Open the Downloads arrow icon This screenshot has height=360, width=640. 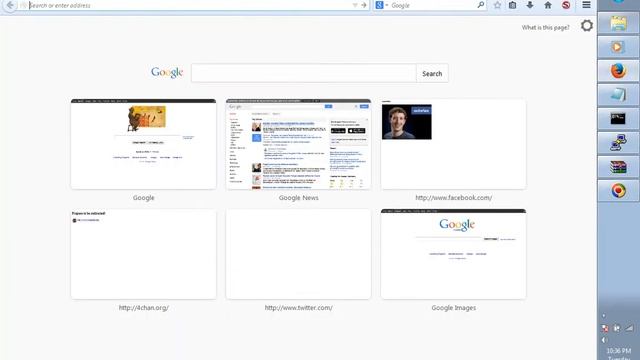[x=530, y=5]
